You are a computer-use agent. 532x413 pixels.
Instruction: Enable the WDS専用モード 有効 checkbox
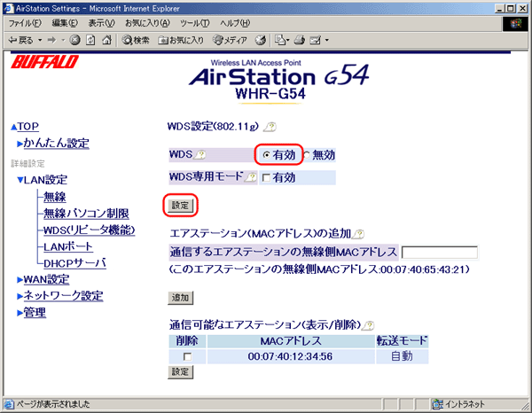click(267, 177)
